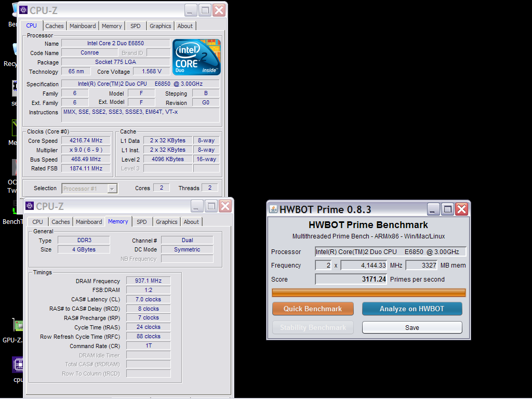Close the lower CPU-Z Memory window

click(225, 206)
